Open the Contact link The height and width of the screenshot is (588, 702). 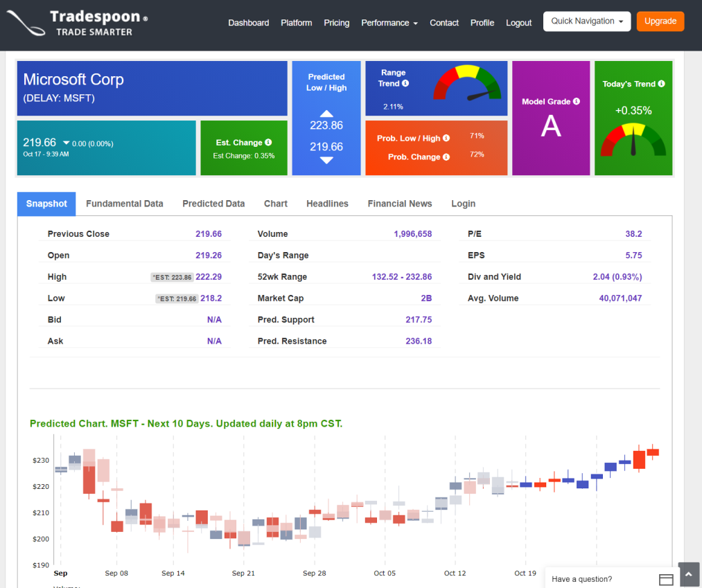[x=444, y=23]
